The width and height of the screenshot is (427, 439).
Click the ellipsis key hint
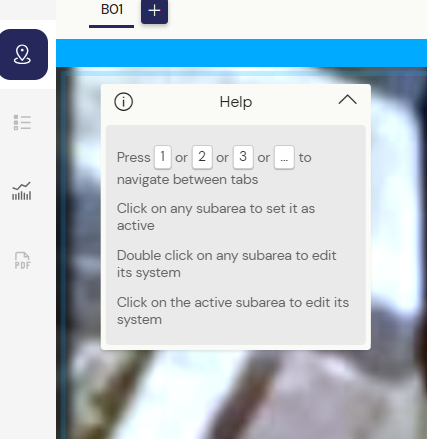tap(284, 157)
